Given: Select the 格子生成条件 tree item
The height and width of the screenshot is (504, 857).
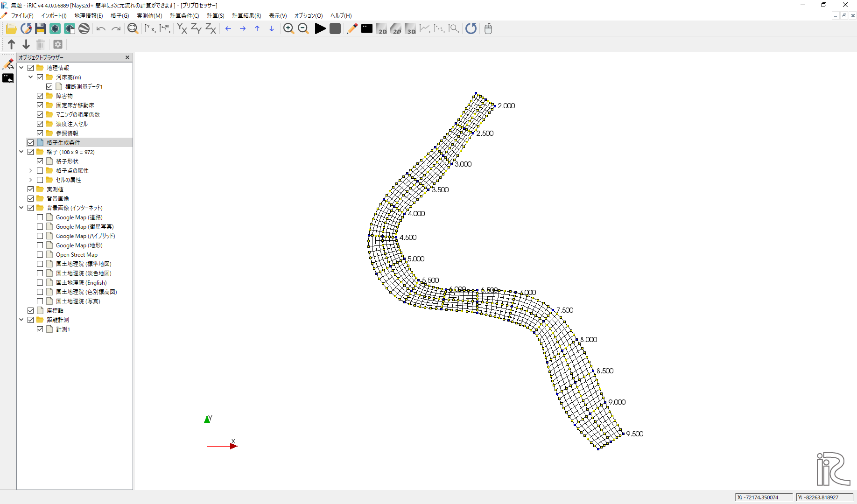Looking at the screenshot, I should (63, 142).
